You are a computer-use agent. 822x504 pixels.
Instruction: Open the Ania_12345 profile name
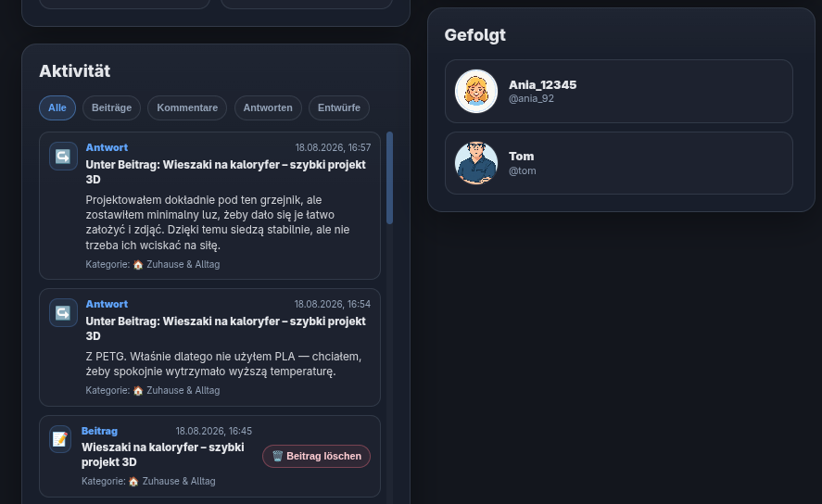pos(542,85)
